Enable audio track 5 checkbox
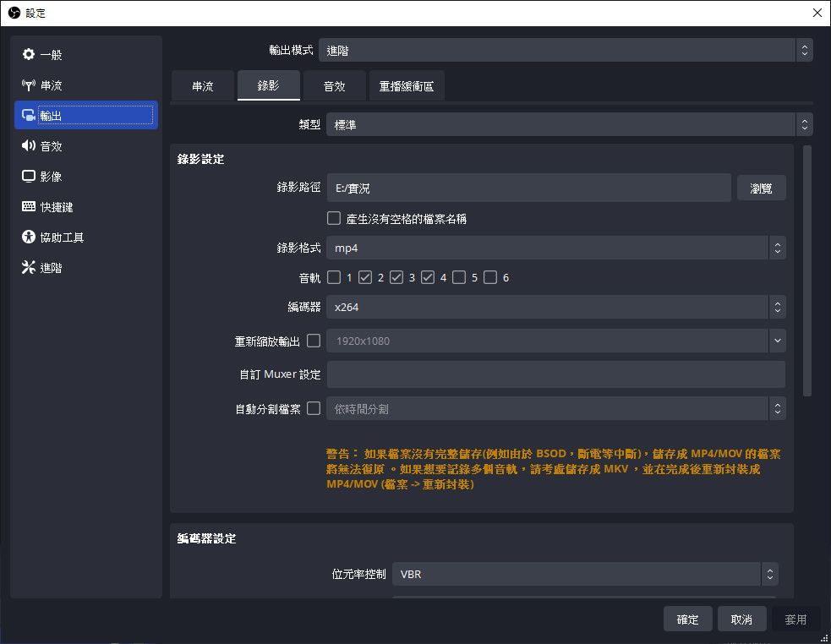Image resolution: width=831 pixels, height=644 pixels. [x=459, y=277]
